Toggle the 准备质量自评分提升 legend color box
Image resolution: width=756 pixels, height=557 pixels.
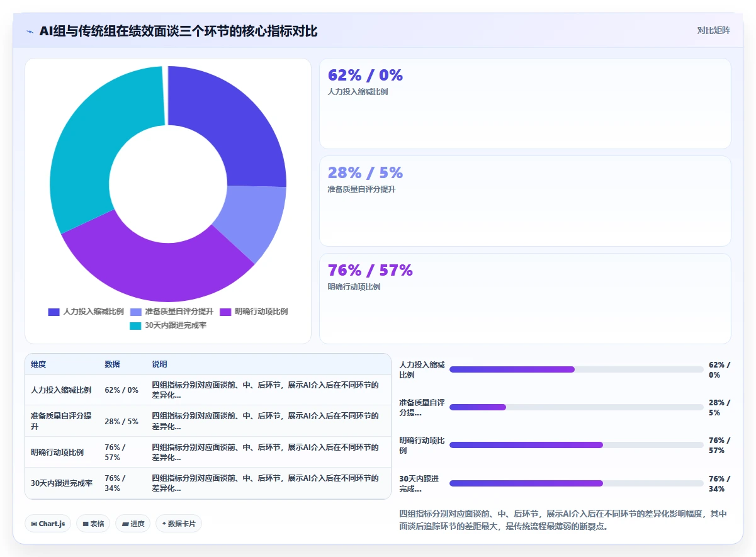coord(135,312)
